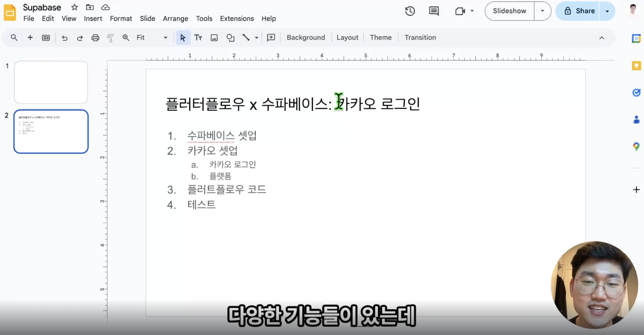Image resolution: width=644 pixels, height=335 pixels.
Task: Change the slide Background
Action: 306,37
